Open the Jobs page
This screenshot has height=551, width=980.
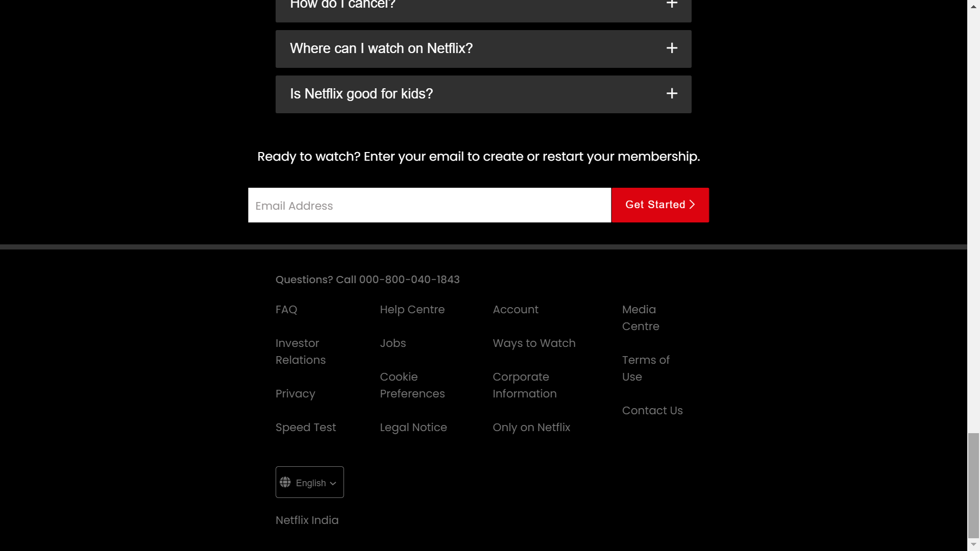[393, 343]
